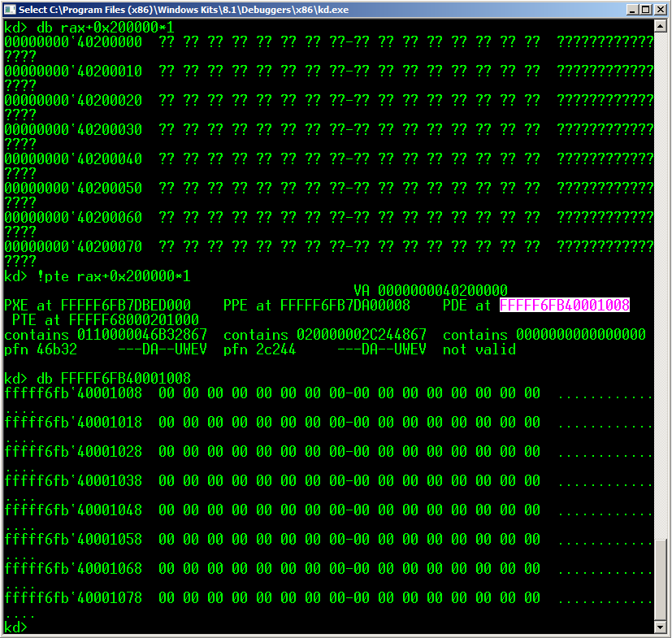
Task: Click the address 00000000'40200020
Action: (73, 100)
